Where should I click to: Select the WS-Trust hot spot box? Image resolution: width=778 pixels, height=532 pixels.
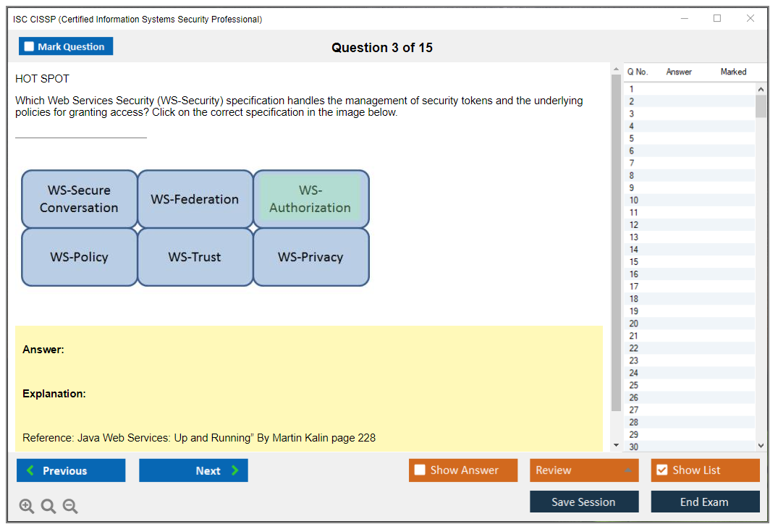click(x=195, y=257)
